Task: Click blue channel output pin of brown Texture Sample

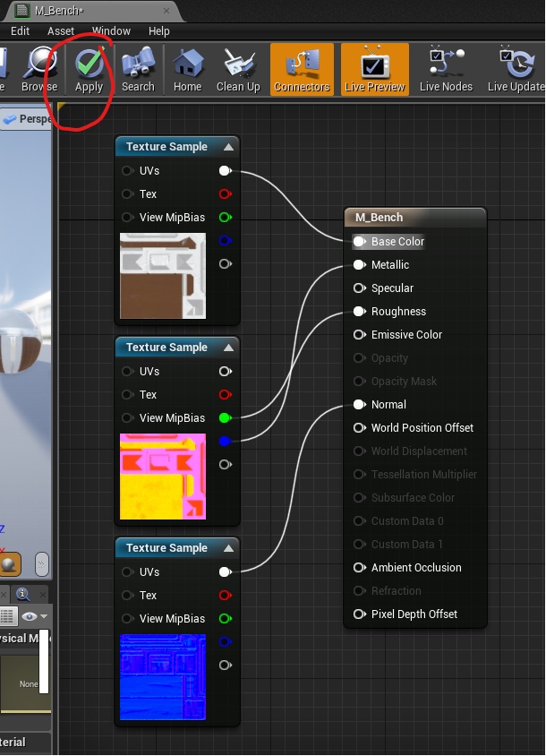Action: 225,241
